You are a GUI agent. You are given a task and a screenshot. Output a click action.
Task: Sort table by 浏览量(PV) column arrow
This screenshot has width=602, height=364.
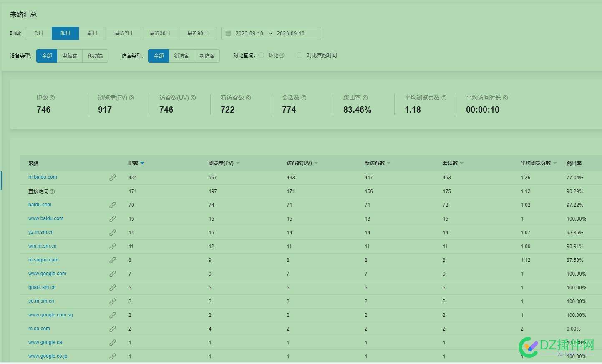[x=238, y=163]
